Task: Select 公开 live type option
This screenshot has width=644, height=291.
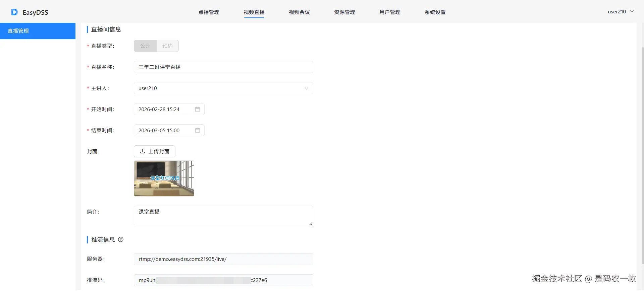Action: (145, 46)
